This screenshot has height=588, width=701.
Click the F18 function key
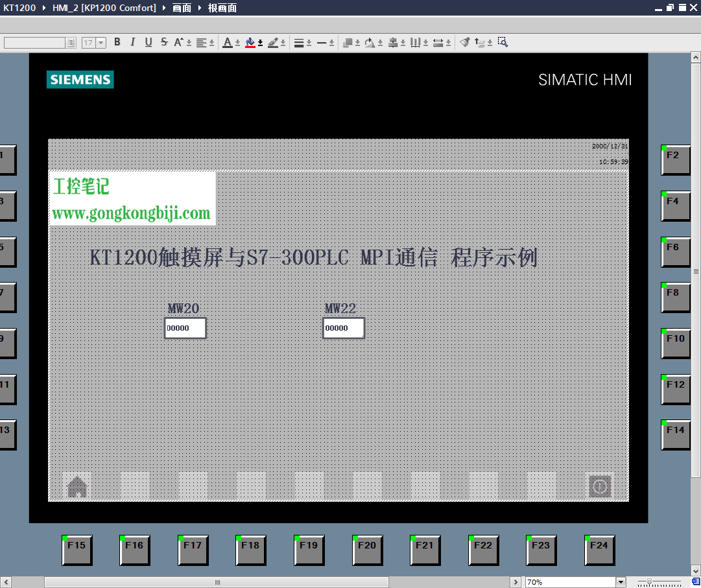click(x=251, y=550)
